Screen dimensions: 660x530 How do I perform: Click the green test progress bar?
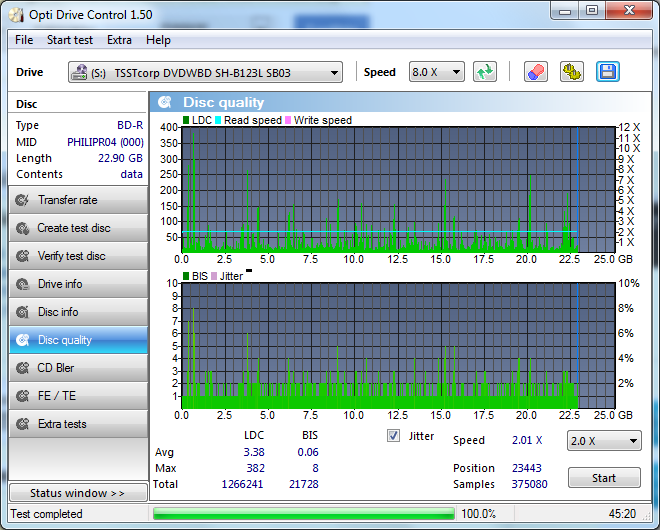pos(304,514)
